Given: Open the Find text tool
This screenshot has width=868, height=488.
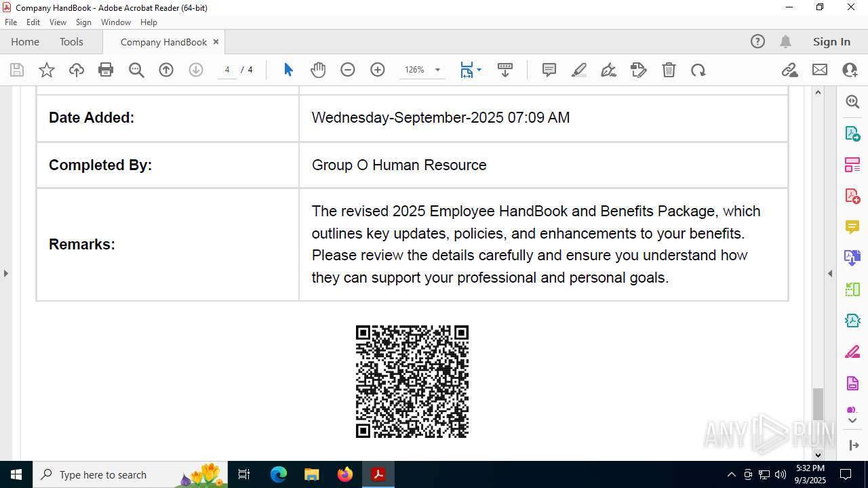Looking at the screenshot, I should tap(136, 70).
